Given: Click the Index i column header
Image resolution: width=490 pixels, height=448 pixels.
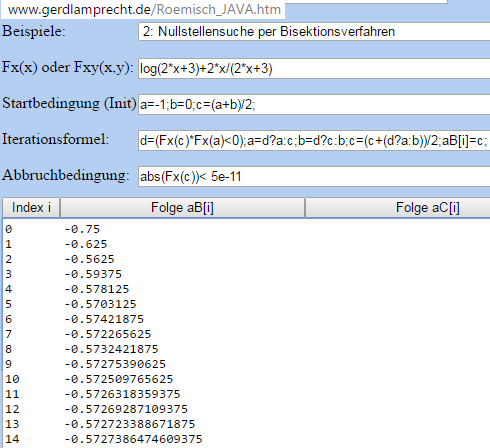Looking at the screenshot, I should point(31,207).
